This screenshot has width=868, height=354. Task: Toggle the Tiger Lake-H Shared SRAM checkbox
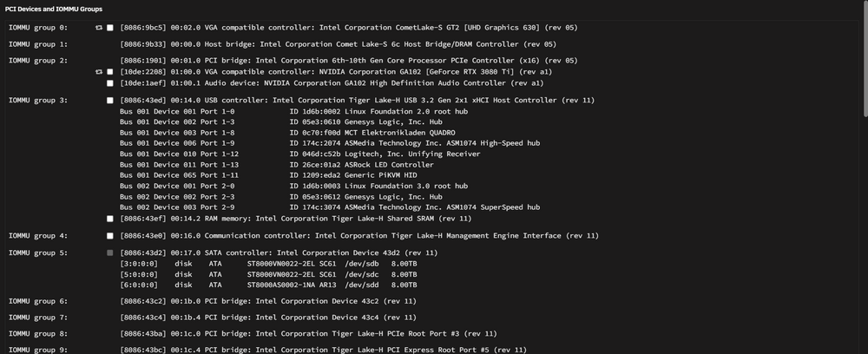click(x=110, y=219)
